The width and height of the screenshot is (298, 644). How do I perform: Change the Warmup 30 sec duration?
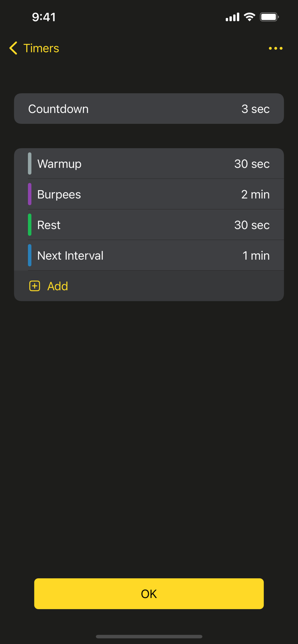(x=252, y=164)
